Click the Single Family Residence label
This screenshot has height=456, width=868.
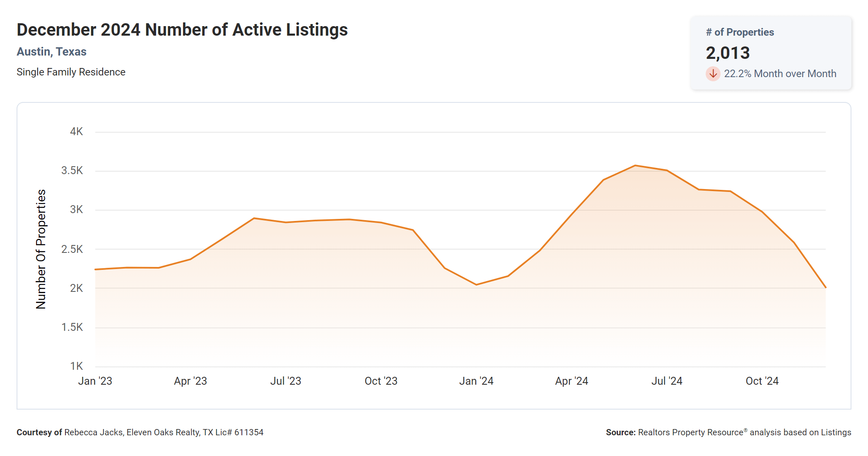[71, 72]
